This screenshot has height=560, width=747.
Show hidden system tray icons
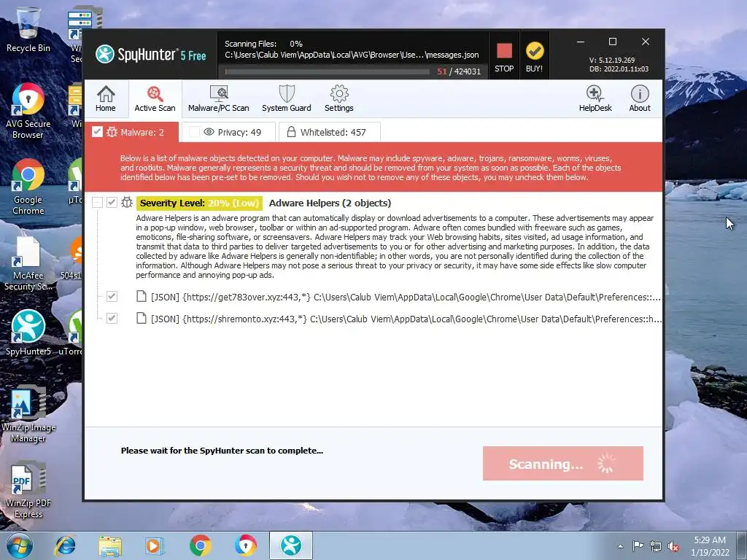[620, 546]
